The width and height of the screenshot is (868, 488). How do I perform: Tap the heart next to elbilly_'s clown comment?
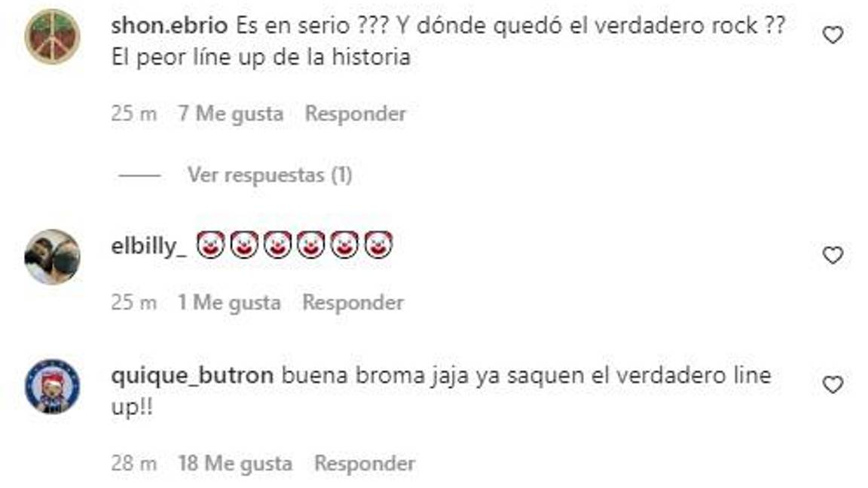(833, 255)
